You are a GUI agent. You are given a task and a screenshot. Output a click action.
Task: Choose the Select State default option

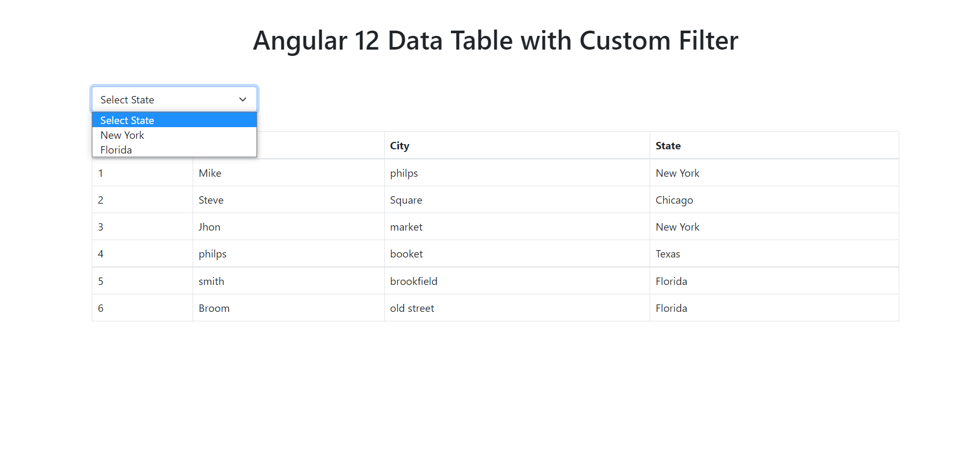(x=127, y=120)
